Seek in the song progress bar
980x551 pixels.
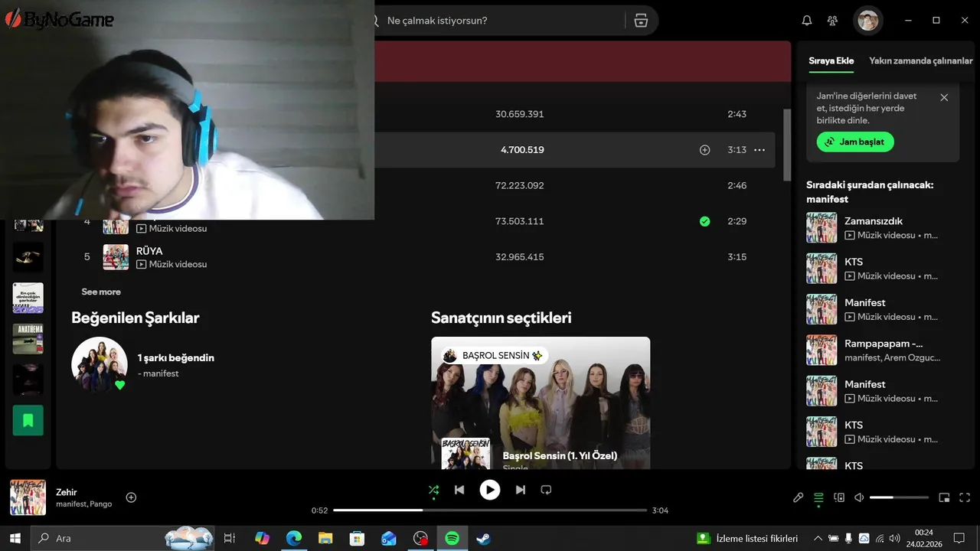pos(490,510)
